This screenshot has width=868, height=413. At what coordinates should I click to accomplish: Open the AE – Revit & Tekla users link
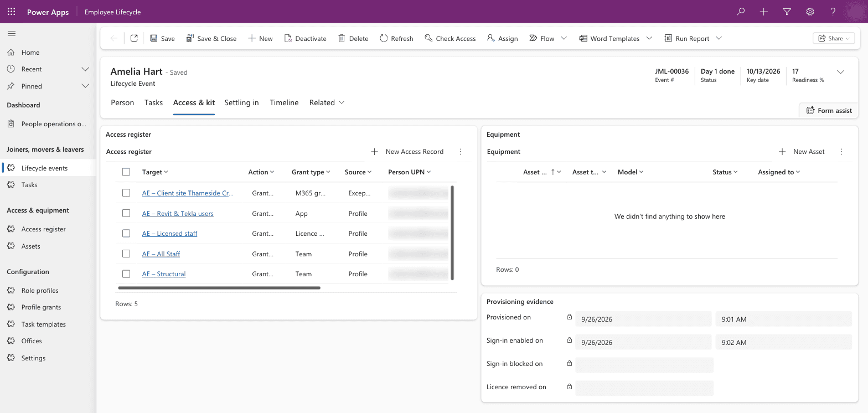(178, 214)
